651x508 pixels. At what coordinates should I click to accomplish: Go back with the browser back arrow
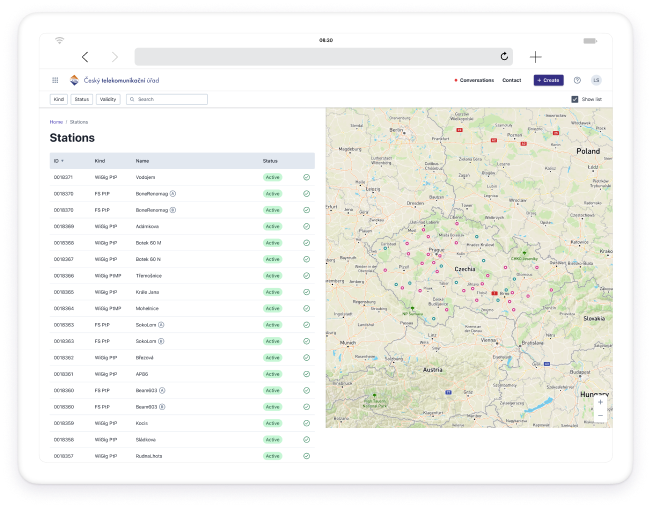click(x=85, y=57)
